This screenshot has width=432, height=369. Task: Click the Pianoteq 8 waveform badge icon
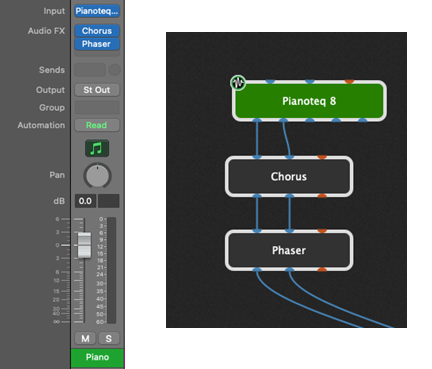(x=238, y=82)
